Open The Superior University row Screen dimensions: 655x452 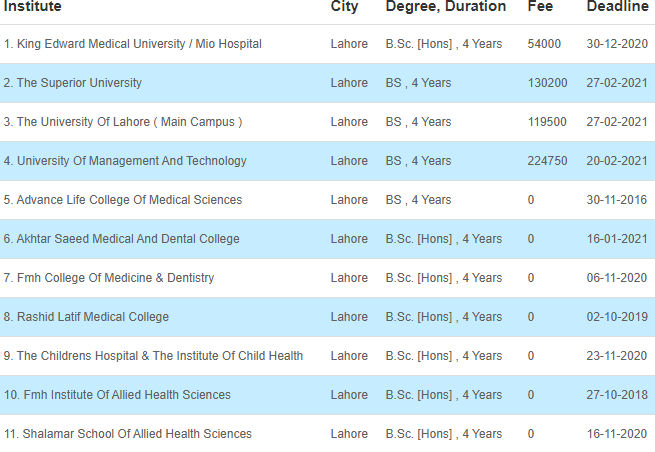click(x=328, y=83)
